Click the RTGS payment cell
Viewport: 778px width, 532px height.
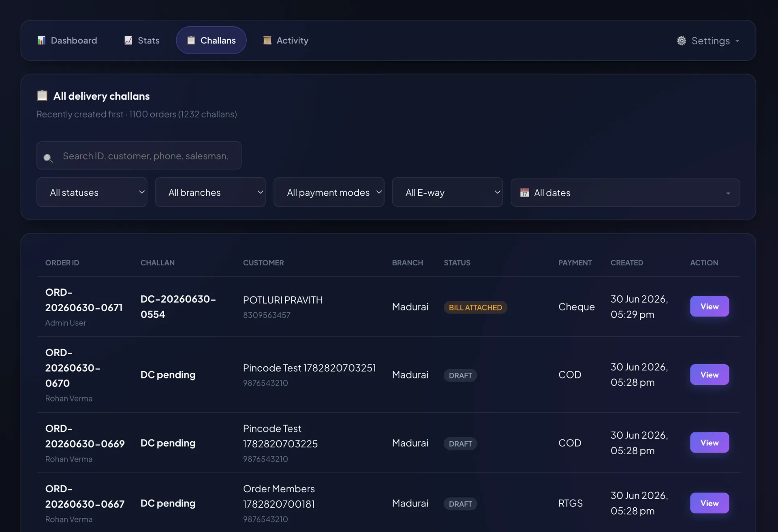[571, 503]
